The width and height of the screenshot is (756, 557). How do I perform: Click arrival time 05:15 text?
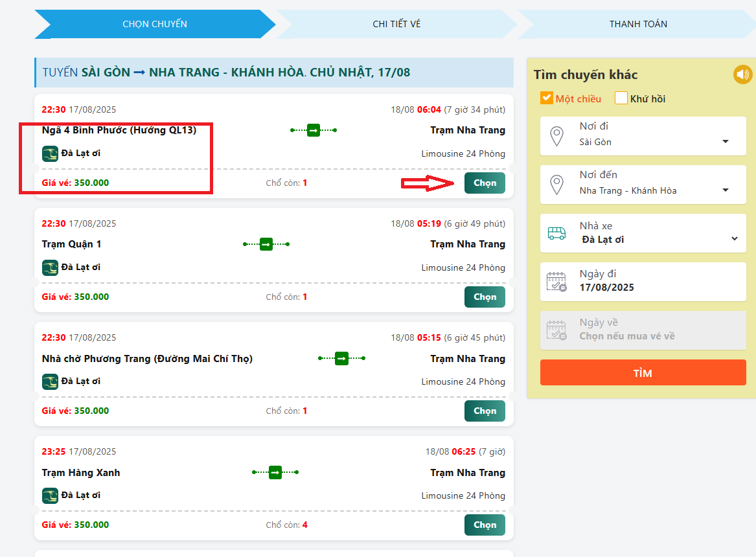(x=429, y=338)
